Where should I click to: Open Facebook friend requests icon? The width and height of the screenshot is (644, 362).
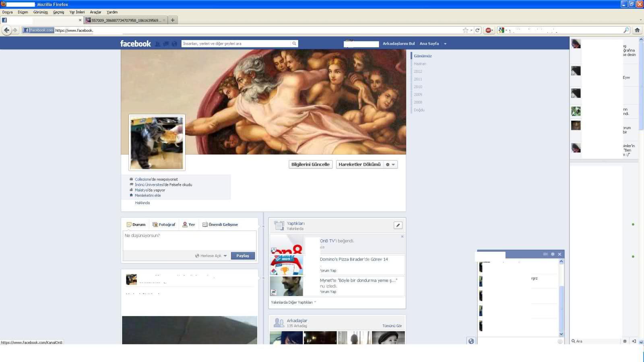pos(158,44)
